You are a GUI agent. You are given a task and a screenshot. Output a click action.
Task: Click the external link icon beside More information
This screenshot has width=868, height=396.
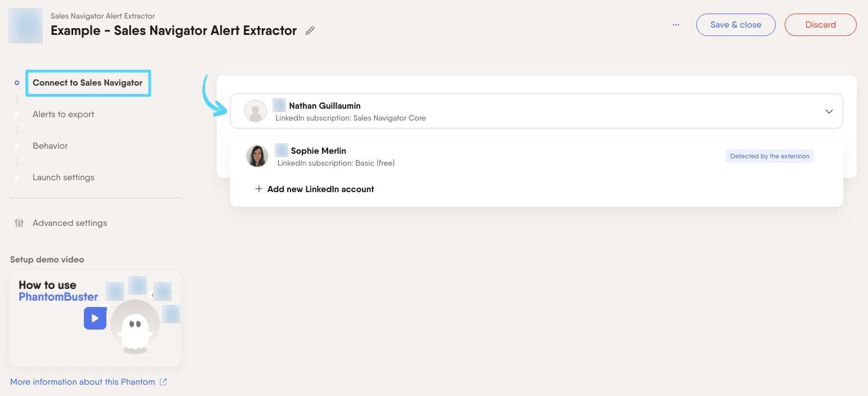click(x=163, y=382)
